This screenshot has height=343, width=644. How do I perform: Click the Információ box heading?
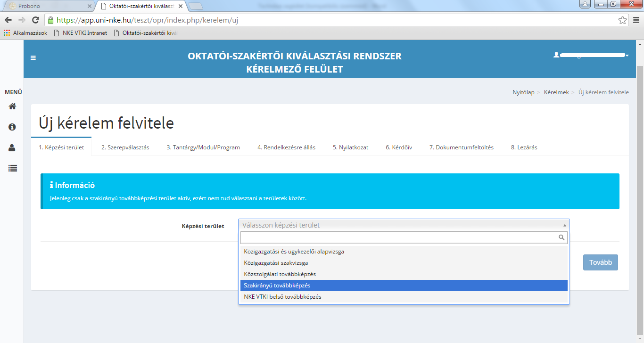tap(72, 185)
